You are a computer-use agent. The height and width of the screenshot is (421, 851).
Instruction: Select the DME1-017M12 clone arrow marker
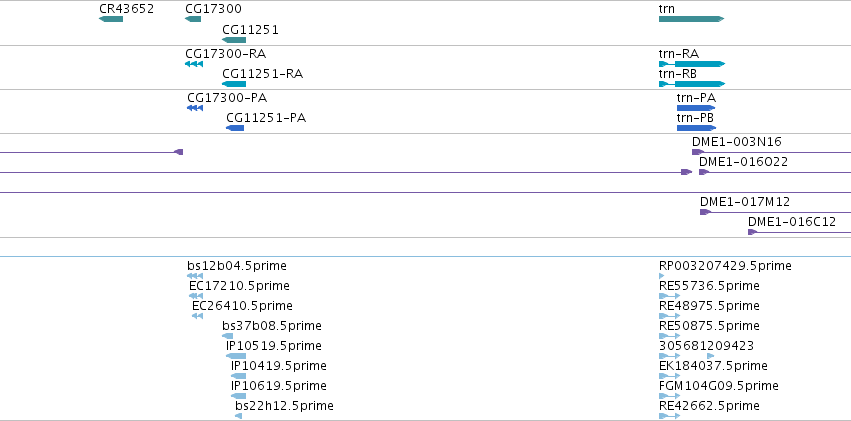705,212
